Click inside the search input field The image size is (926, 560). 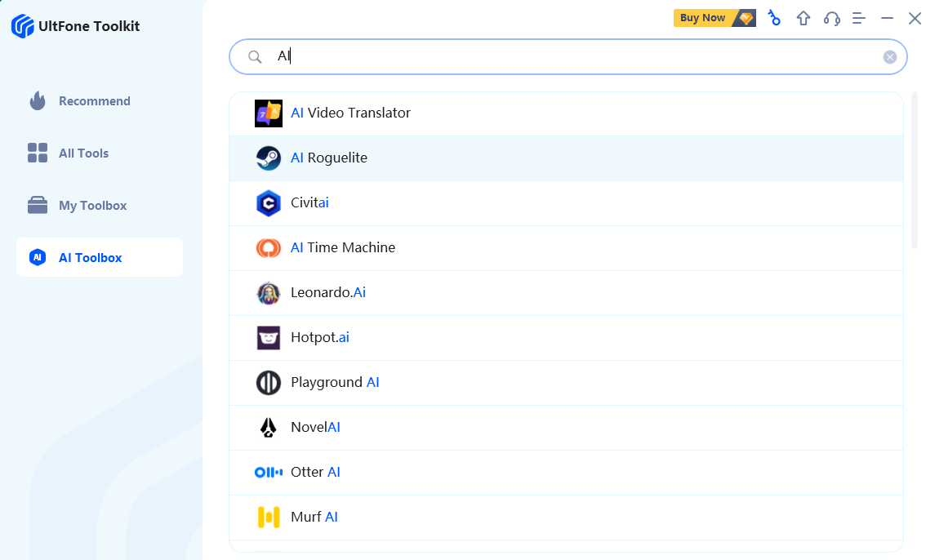pos(572,57)
